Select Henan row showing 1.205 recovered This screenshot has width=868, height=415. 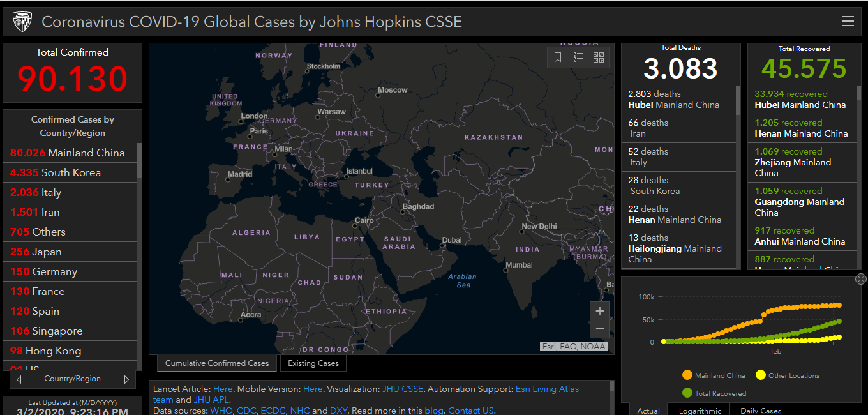[x=802, y=128]
